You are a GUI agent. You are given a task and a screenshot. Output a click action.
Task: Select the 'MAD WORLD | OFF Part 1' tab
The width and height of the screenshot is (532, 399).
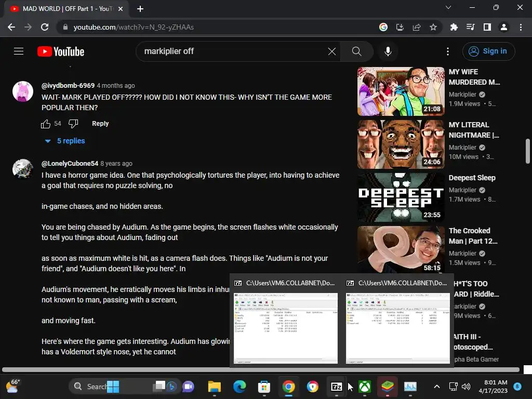[66, 9]
